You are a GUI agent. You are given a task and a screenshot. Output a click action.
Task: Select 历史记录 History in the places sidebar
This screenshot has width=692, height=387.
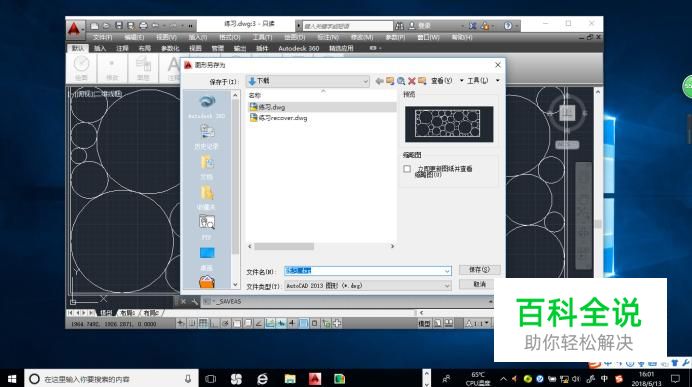tap(207, 136)
